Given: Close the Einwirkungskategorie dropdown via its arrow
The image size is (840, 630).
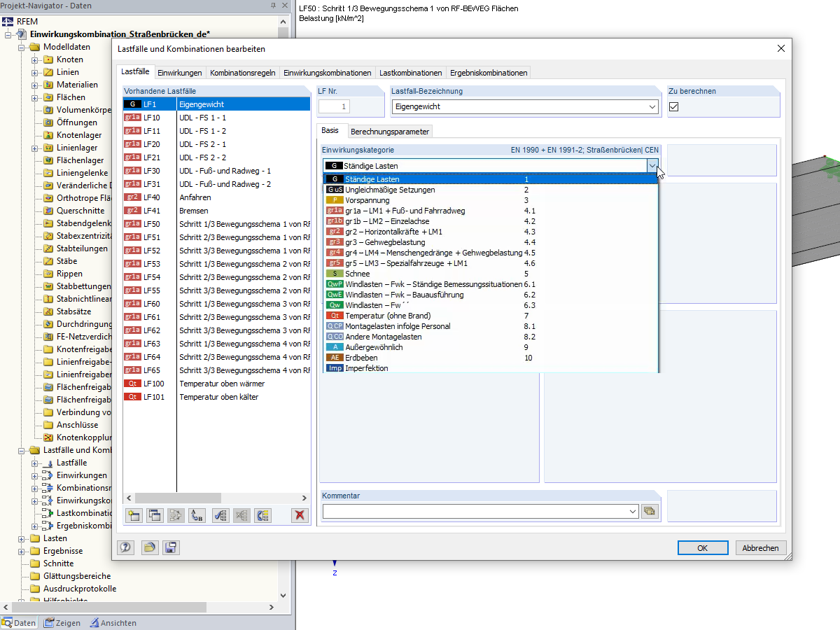Looking at the screenshot, I should (x=652, y=166).
